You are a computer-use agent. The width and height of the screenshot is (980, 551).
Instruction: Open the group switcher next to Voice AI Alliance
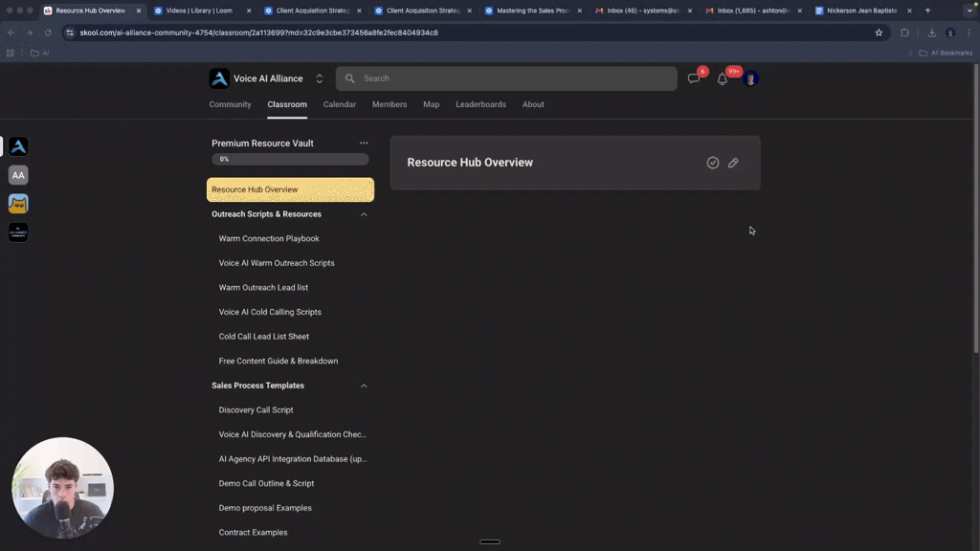click(320, 78)
